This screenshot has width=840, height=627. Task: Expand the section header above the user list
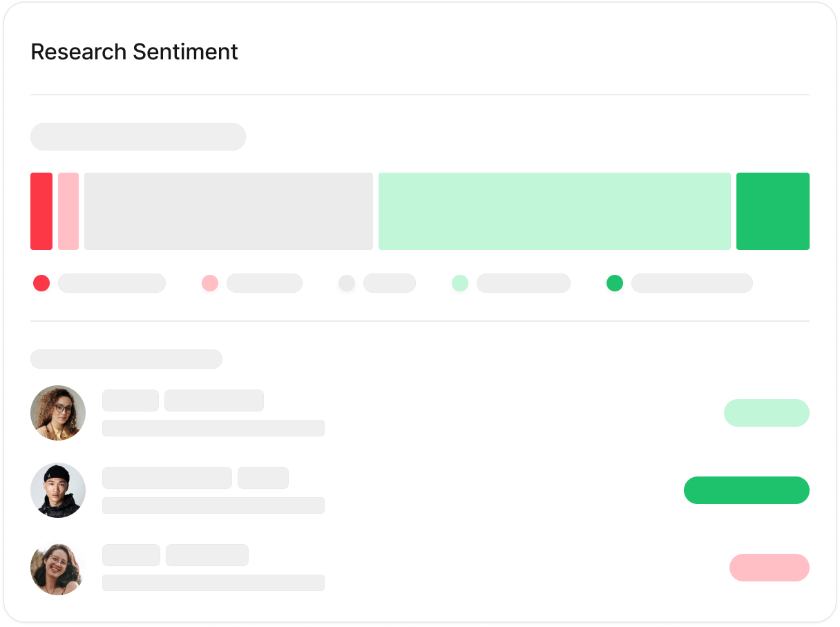pos(126,359)
